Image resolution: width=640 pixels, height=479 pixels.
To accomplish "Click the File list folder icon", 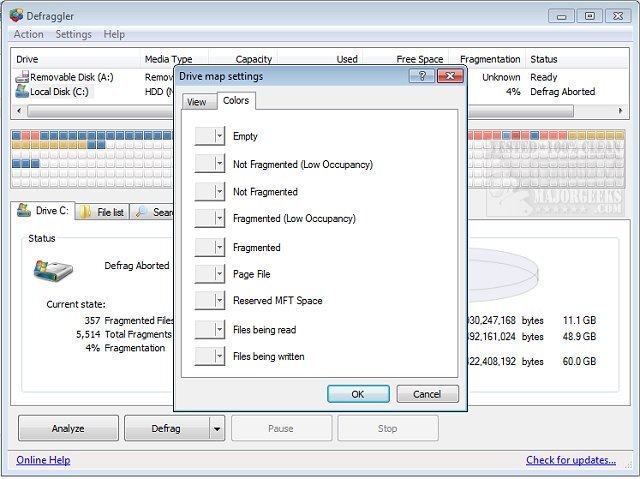I will click(86, 212).
